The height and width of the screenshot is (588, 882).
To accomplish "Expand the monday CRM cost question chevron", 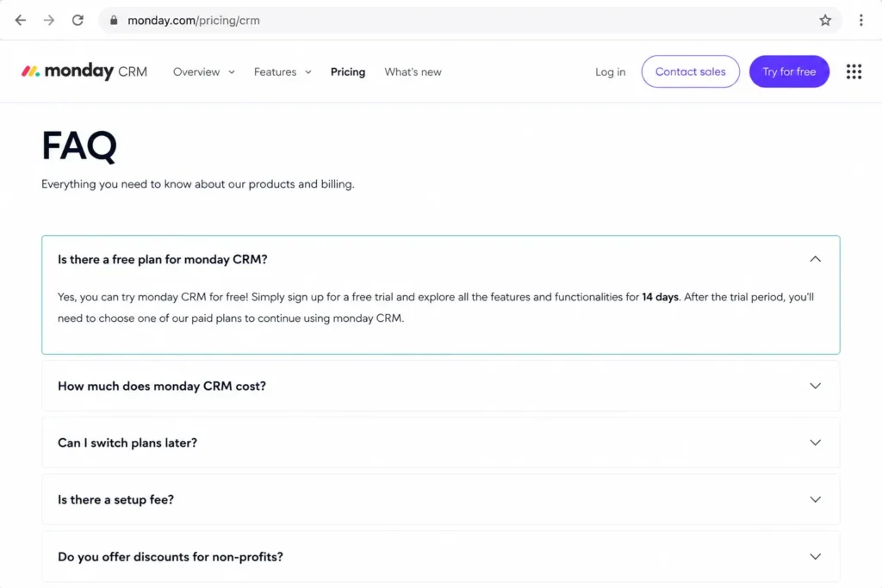I will point(815,386).
